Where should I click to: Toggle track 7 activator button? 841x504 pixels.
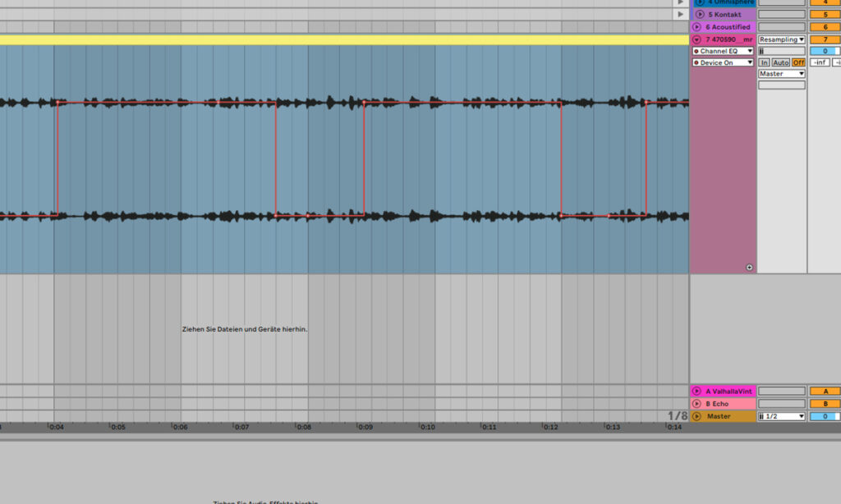click(x=825, y=39)
